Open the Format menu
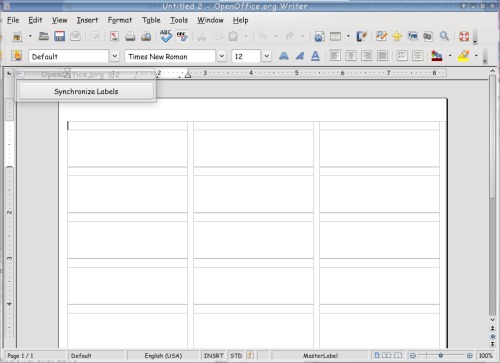 coord(120,20)
